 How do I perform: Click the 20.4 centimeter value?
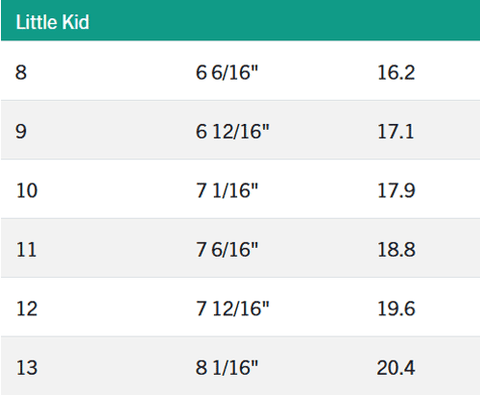tap(396, 368)
